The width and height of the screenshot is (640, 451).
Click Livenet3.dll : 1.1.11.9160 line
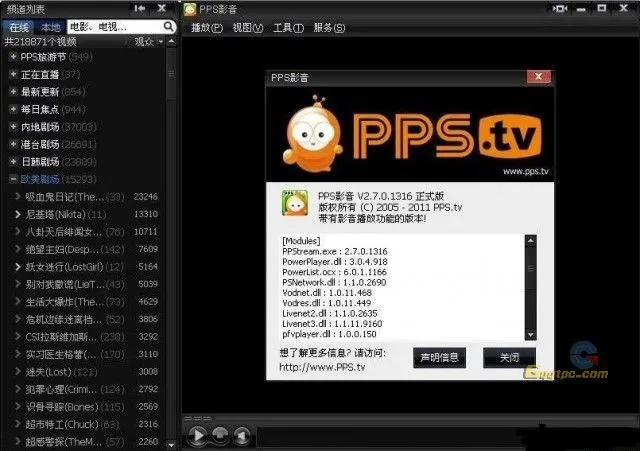click(332, 324)
